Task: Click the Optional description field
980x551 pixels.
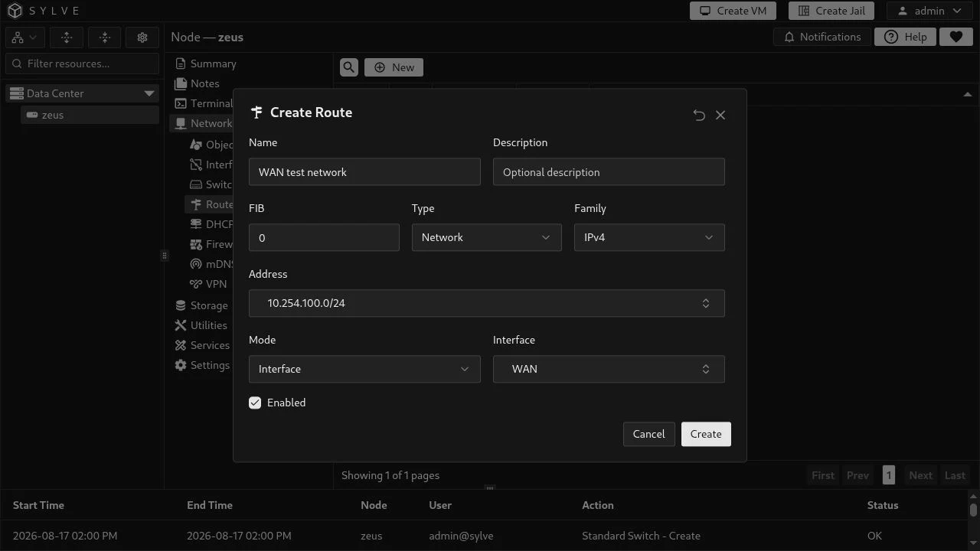Action: pos(609,172)
